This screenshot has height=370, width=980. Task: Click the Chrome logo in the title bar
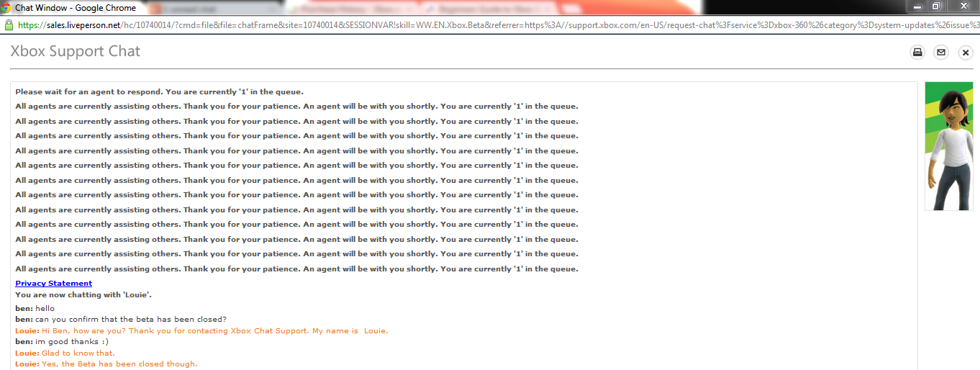pos(6,7)
